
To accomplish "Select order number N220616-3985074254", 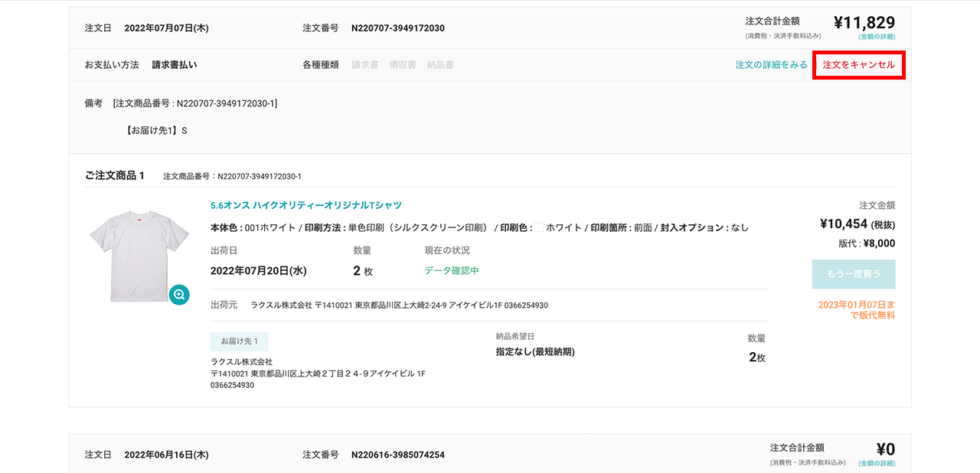I will 398,455.
